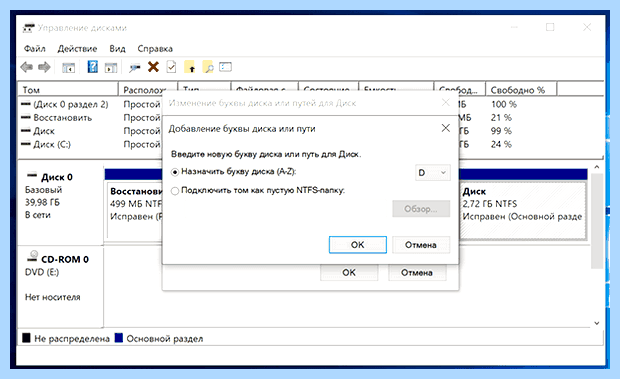This screenshot has width=620, height=379.
Task: Toggle the show/hide action pane icon
Action: (111, 68)
